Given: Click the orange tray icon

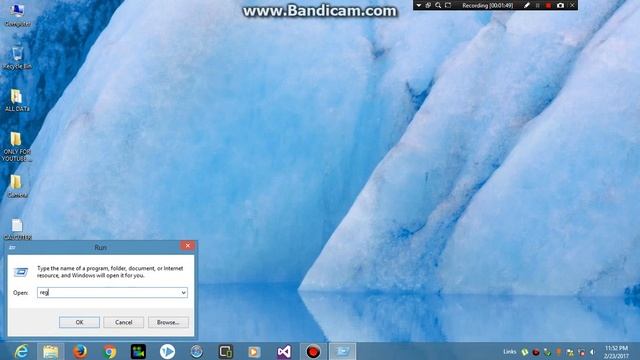Looking at the screenshot, I should [559, 352].
